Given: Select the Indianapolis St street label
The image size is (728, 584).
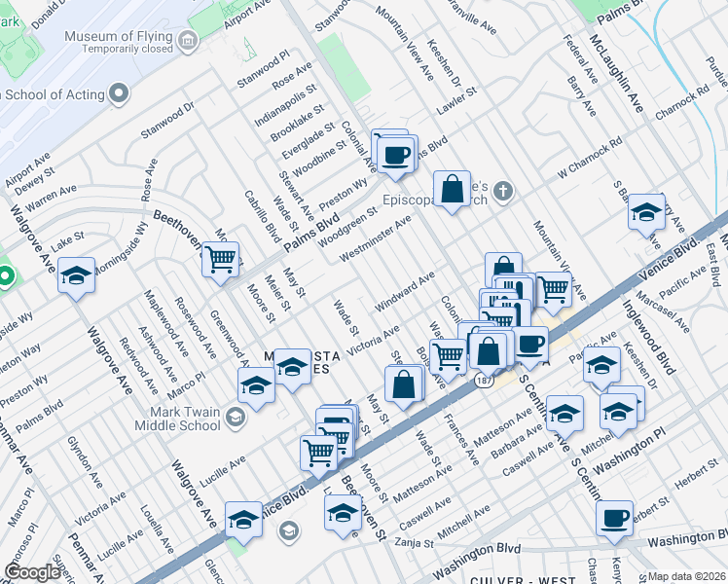Looking at the screenshot, I should 285,105.
